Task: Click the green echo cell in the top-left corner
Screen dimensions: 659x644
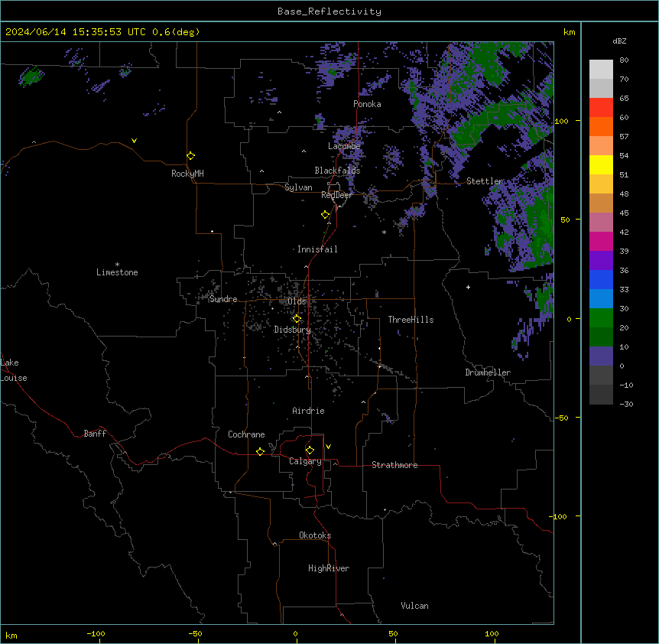Action: click(31, 76)
